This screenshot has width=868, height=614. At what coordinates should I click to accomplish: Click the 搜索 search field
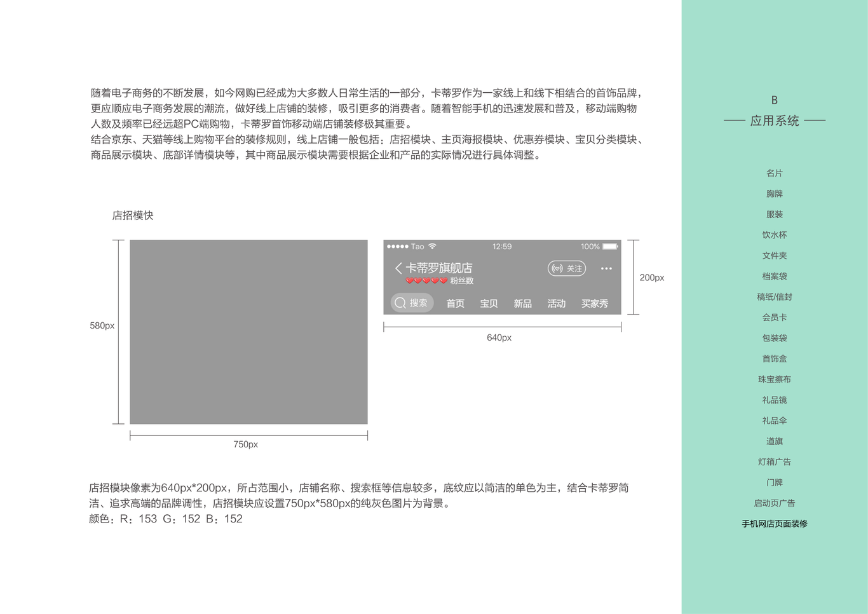[412, 303]
